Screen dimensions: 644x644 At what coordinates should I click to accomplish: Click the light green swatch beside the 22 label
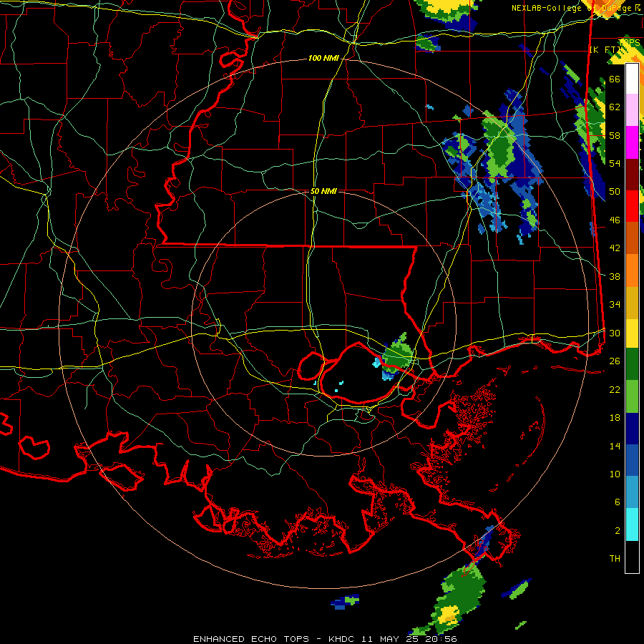pos(632,396)
